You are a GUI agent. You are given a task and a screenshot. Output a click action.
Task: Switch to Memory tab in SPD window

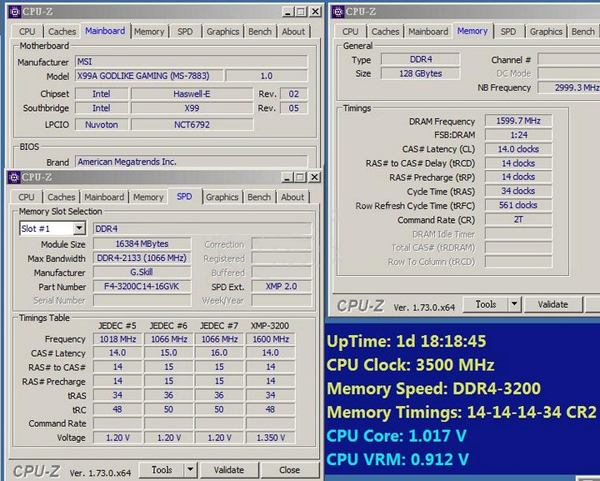[x=148, y=197]
